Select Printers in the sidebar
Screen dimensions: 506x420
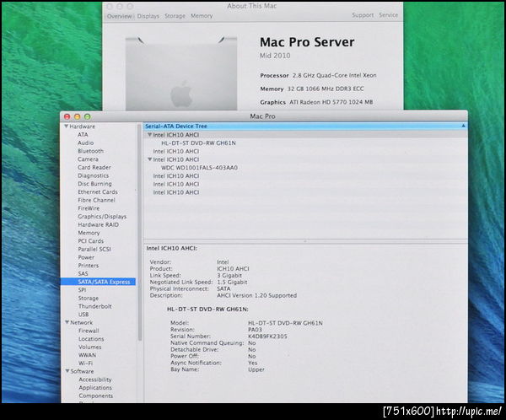click(89, 266)
